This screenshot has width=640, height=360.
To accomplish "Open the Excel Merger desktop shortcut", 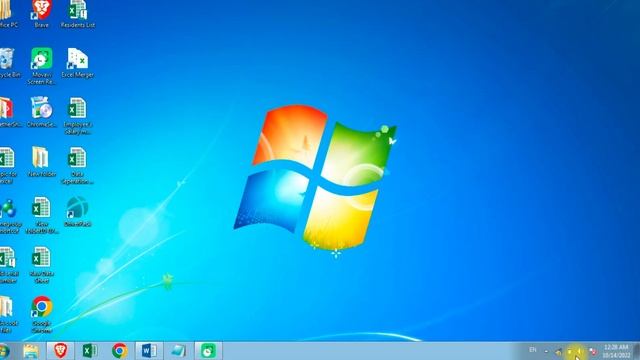I will pyautogui.click(x=78, y=63).
